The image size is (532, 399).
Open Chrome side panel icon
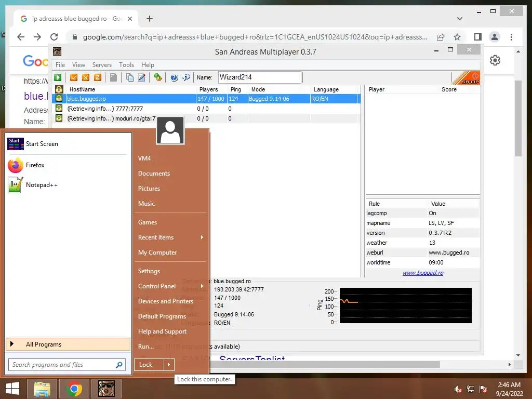(x=478, y=37)
